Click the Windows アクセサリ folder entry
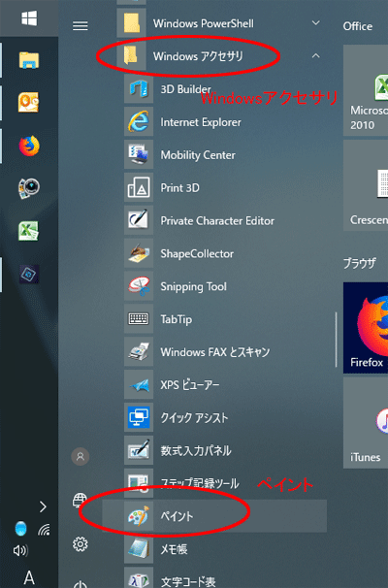The height and width of the screenshot is (588, 388). (x=222, y=56)
